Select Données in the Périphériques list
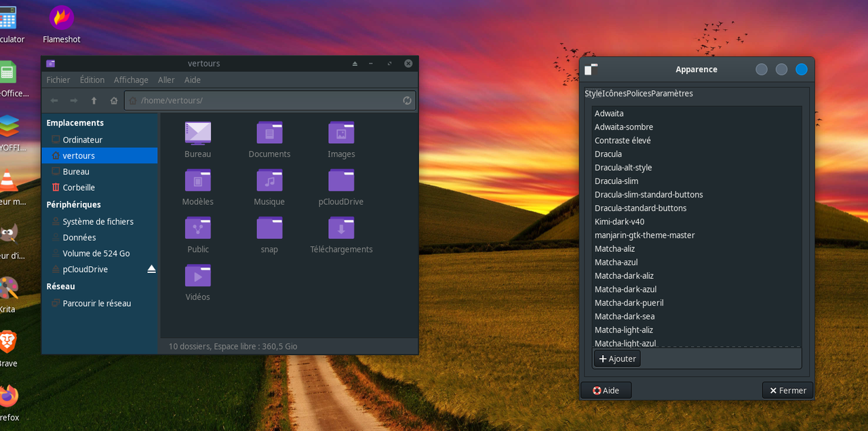Screen dimensions: 868x431 [100, 238]
